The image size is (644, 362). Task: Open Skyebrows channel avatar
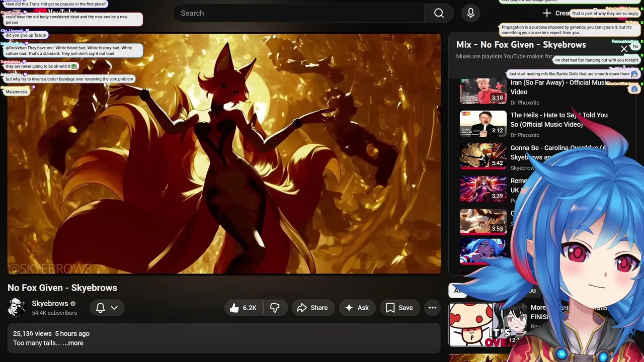(17, 307)
